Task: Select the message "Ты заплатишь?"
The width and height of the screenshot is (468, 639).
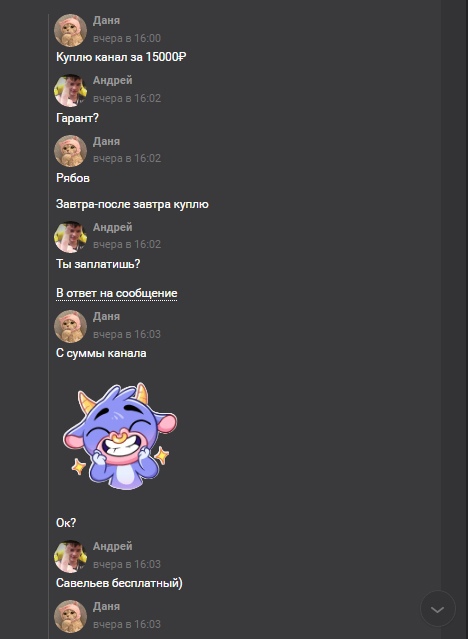Action: (x=98, y=264)
